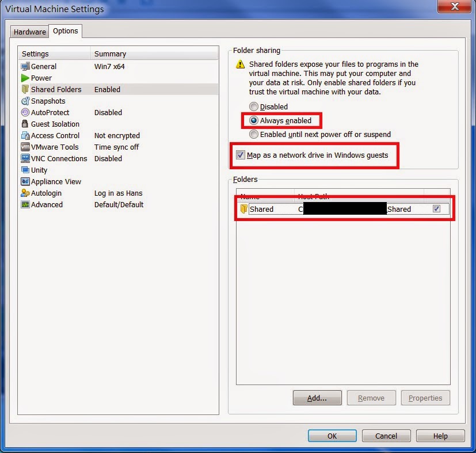Click the Advanced settings icon
The image size is (476, 453).
click(25, 205)
